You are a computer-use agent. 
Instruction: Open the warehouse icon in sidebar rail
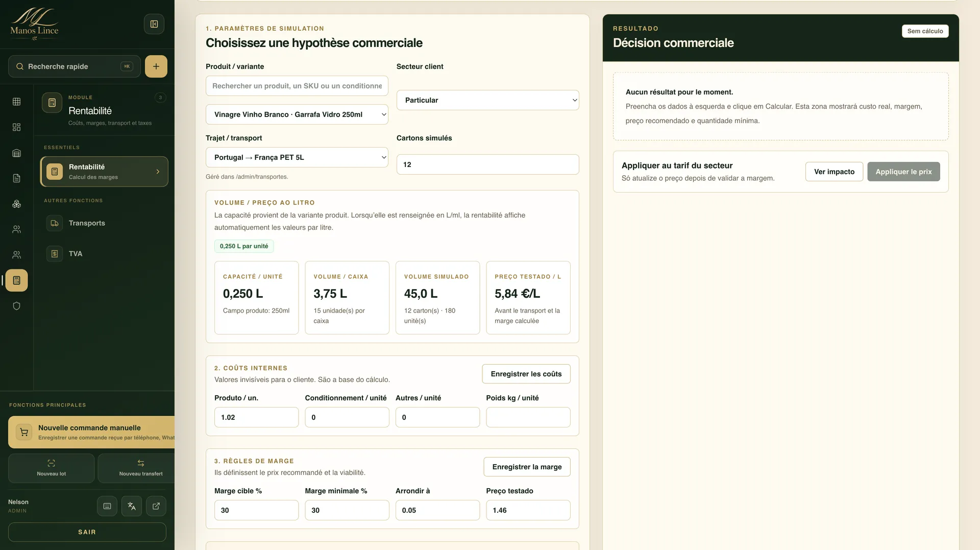click(x=16, y=153)
